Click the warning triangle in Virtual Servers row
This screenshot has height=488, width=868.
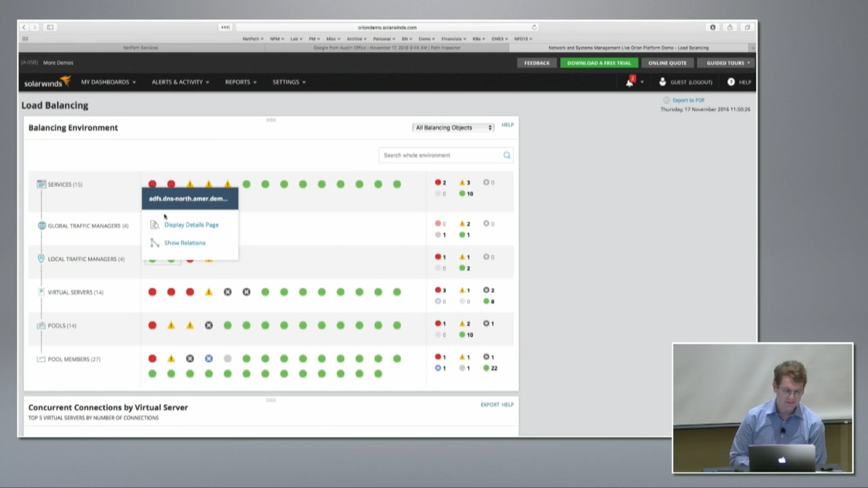[x=209, y=292]
